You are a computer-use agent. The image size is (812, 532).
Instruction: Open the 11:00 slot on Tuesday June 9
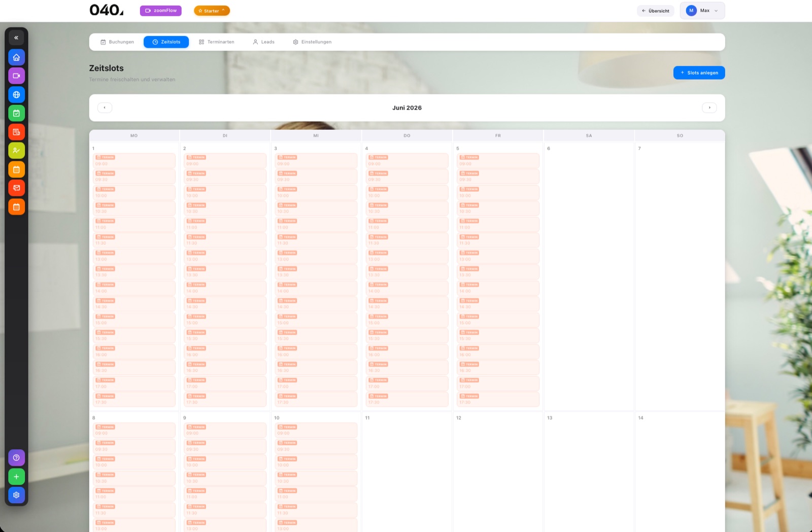coord(225,494)
